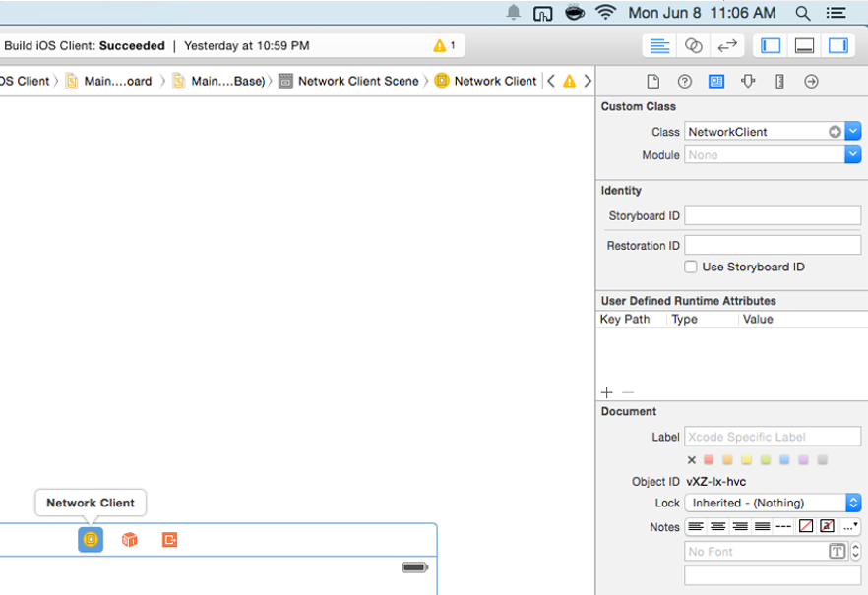Click the coffee cup menu bar icon
This screenshot has height=595, width=868.
click(575, 12)
